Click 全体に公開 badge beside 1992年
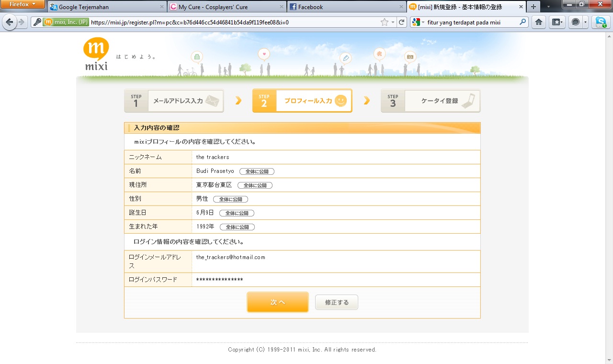 [237, 227]
